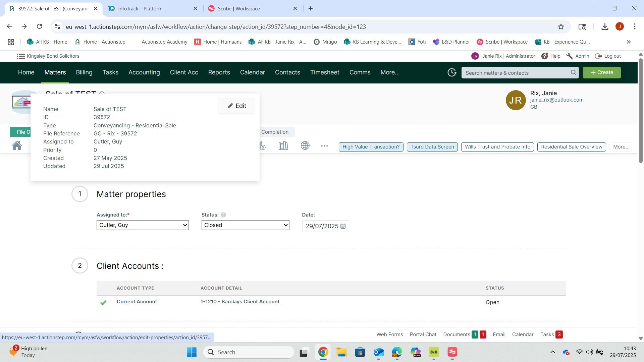The image size is (644, 362).
Task: Expand the Assigned to dropdown
Action: 143,225
